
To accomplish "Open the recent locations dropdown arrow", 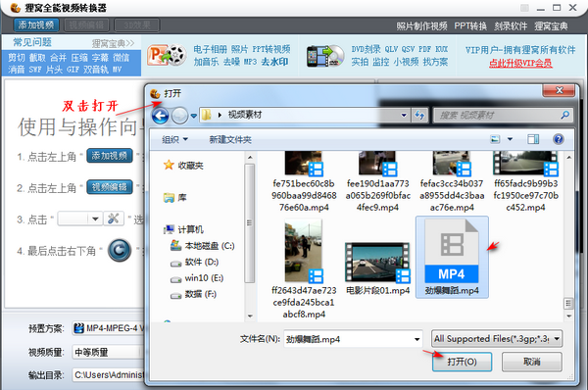I will pyautogui.click(x=193, y=116).
